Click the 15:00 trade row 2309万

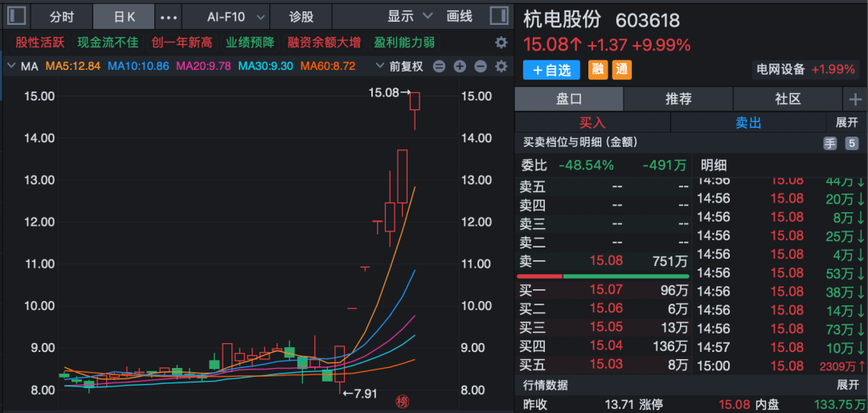point(780,366)
